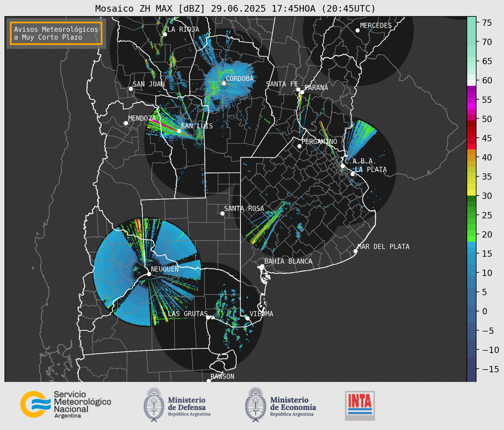Image resolution: width=504 pixels, height=430 pixels.
Task: Click the Ministerio de Defensa emblem
Action: pyautogui.click(x=154, y=405)
